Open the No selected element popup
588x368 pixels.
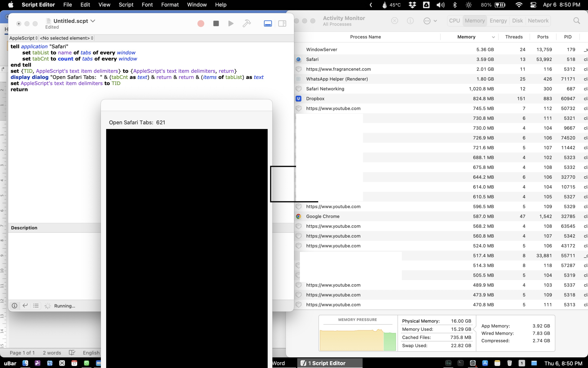pos(66,38)
